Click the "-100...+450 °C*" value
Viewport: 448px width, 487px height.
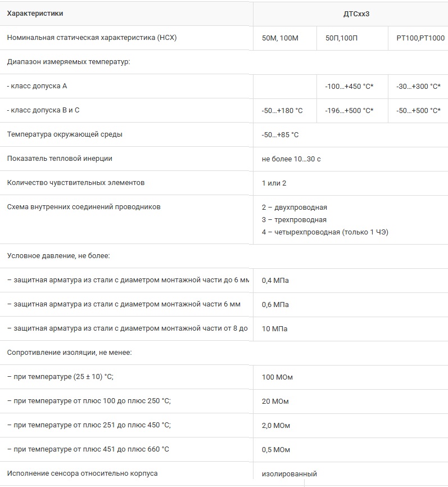click(x=349, y=87)
